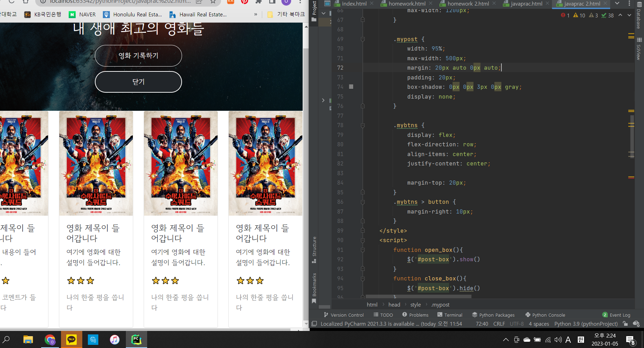
Task: Collapse the .mypost CSS block fold marker
Action: (x=363, y=39)
